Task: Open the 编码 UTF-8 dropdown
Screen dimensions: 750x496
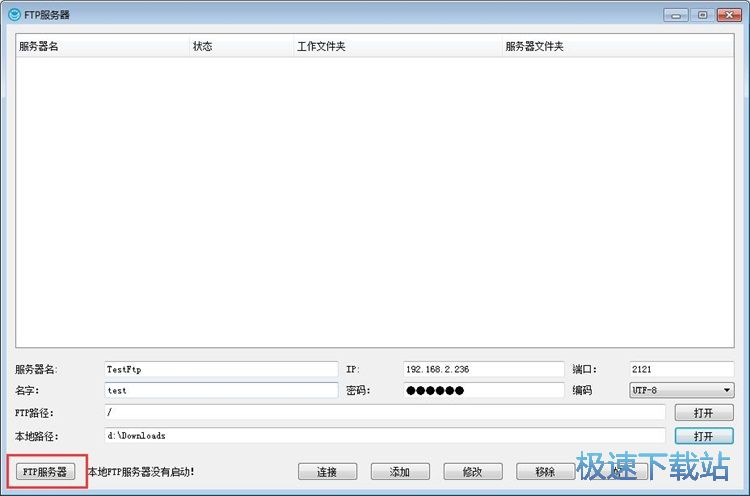Action: tap(681, 390)
